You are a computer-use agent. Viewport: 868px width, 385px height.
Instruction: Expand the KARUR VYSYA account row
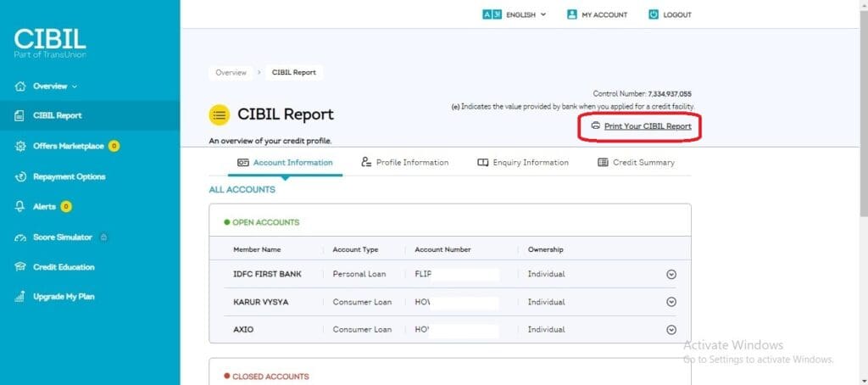point(671,302)
